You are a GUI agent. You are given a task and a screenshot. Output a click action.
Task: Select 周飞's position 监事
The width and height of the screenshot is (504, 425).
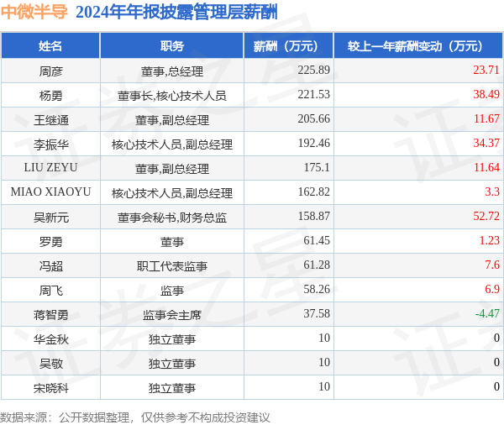point(172,291)
